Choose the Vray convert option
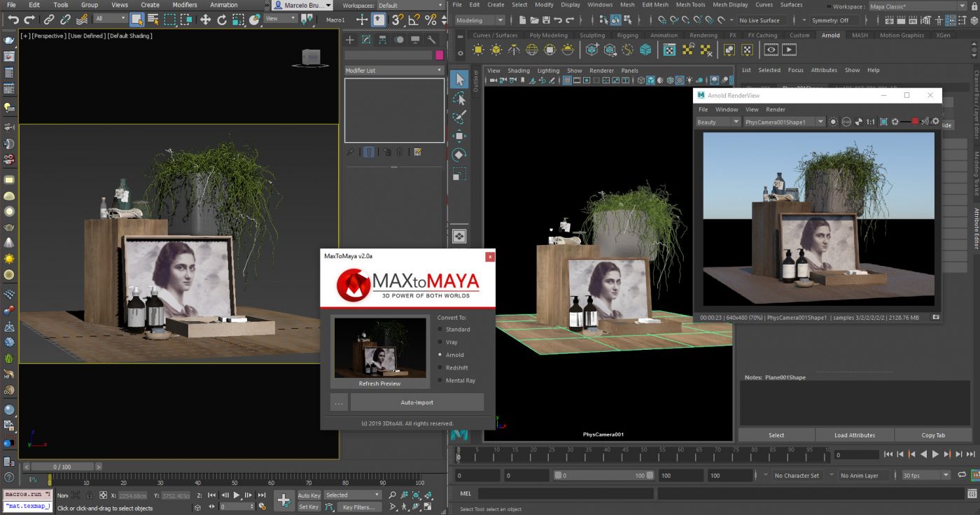The image size is (980, 515). tap(440, 342)
